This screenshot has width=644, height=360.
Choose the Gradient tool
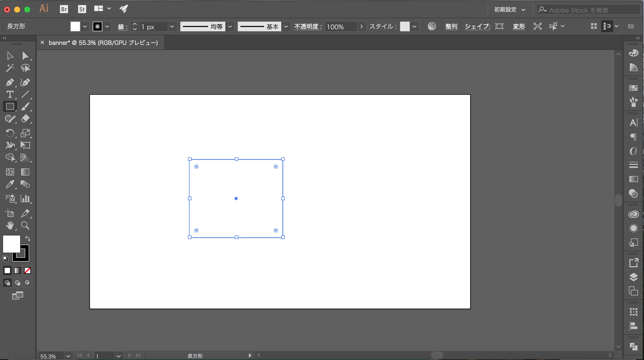[x=25, y=172]
